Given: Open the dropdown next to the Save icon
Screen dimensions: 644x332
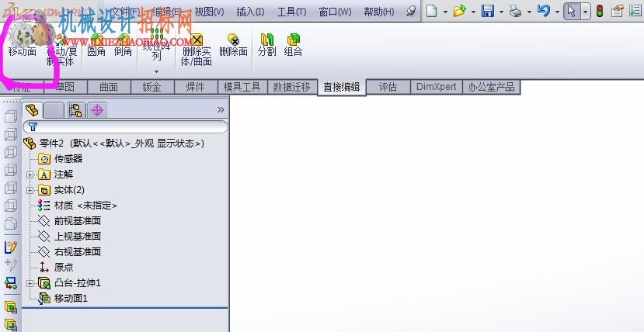Looking at the screenshot, I should tap(501, 12).
